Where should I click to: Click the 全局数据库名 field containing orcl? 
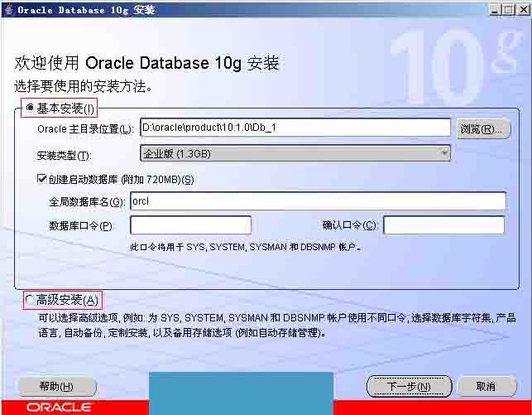[x=318, y=201]
